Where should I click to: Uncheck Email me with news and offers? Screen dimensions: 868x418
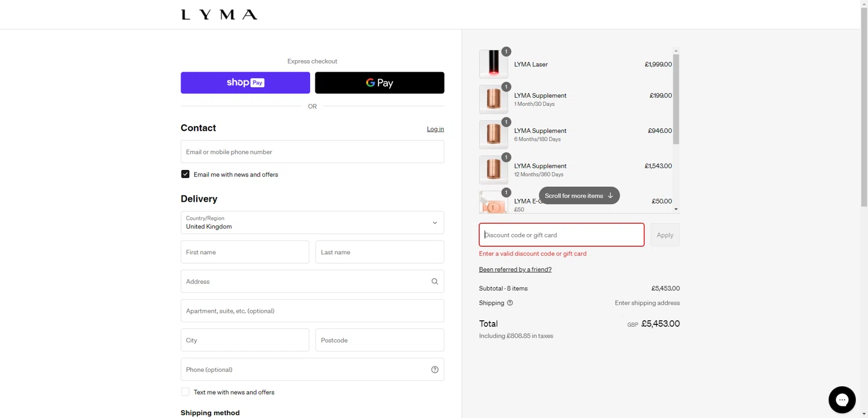tap(185, 174)
